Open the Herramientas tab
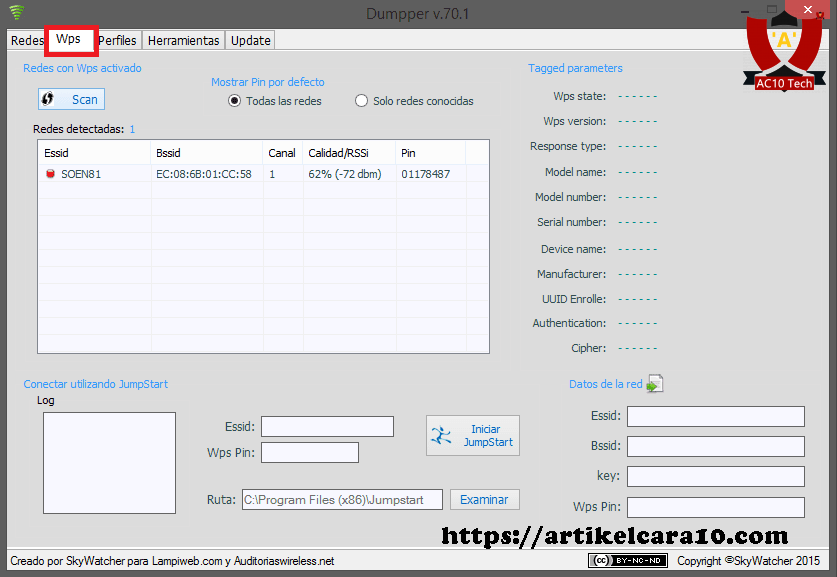 click(183, 40)
